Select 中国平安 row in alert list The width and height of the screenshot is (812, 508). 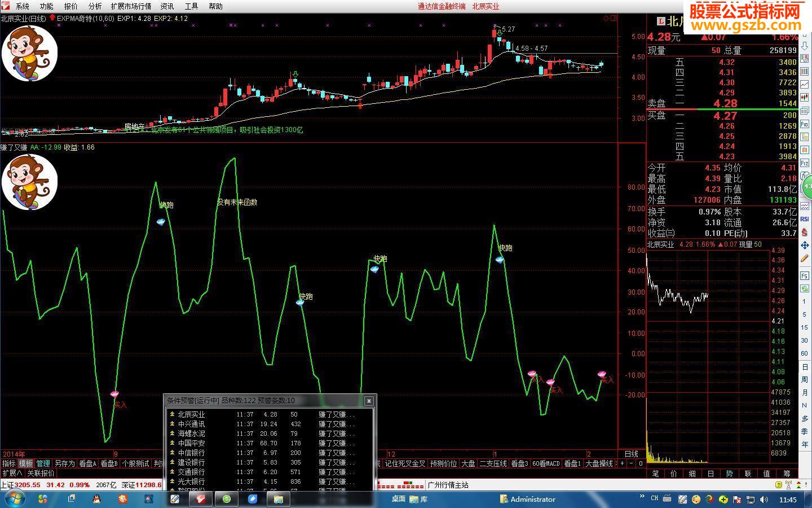pos(270,443)
